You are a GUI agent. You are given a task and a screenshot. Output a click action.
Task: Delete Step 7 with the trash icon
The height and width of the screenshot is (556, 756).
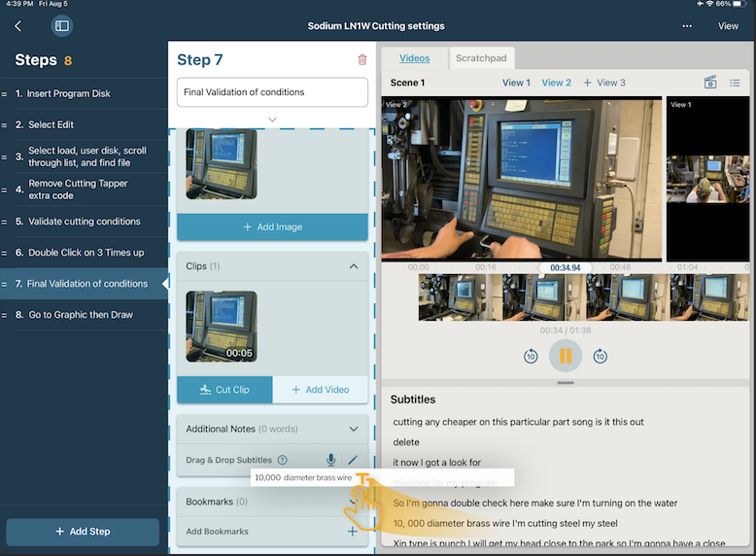pos(362,60)
